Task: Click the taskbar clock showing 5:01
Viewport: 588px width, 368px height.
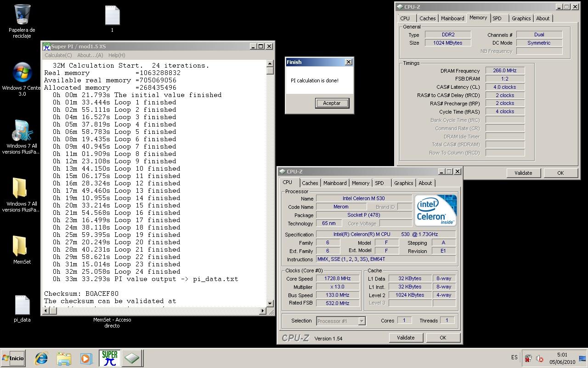Action: [x=562, y=358]
